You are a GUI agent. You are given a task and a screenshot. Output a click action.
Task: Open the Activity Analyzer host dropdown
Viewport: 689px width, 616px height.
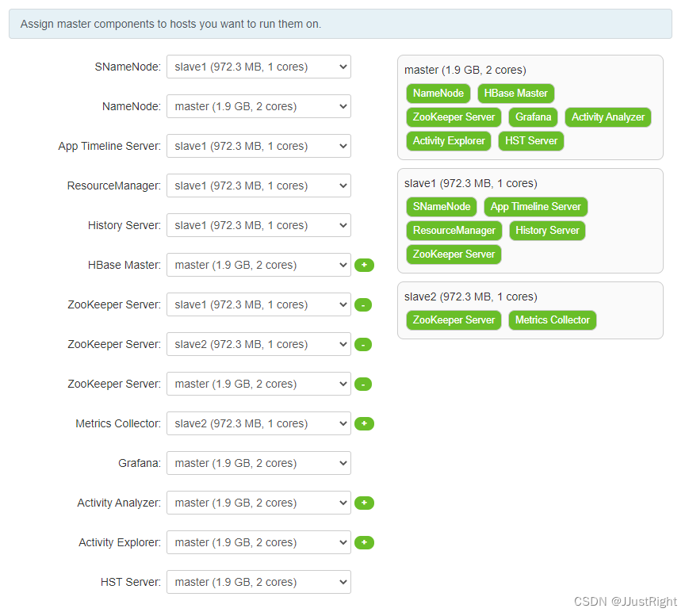point(258,503)
